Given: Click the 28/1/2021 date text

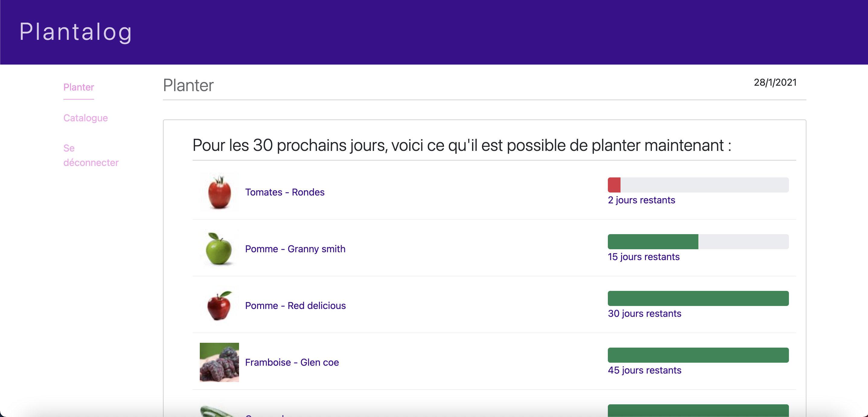Looking at the screenshot, I should click(775, 82).
